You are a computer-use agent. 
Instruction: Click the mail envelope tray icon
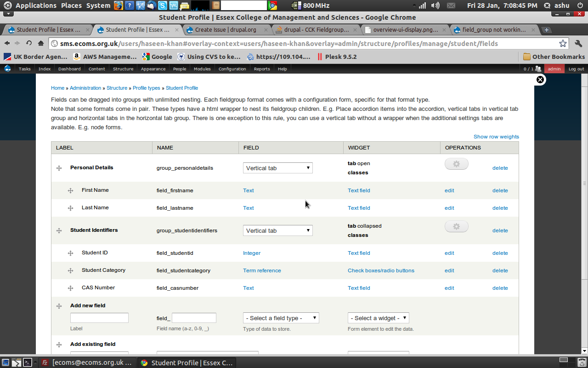[x=451, y=6]
